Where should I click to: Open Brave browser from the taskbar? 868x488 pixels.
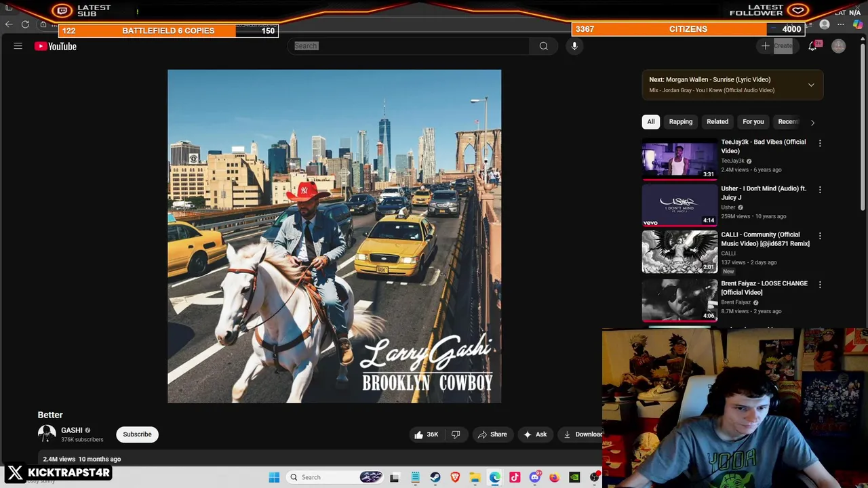[455, 477]
